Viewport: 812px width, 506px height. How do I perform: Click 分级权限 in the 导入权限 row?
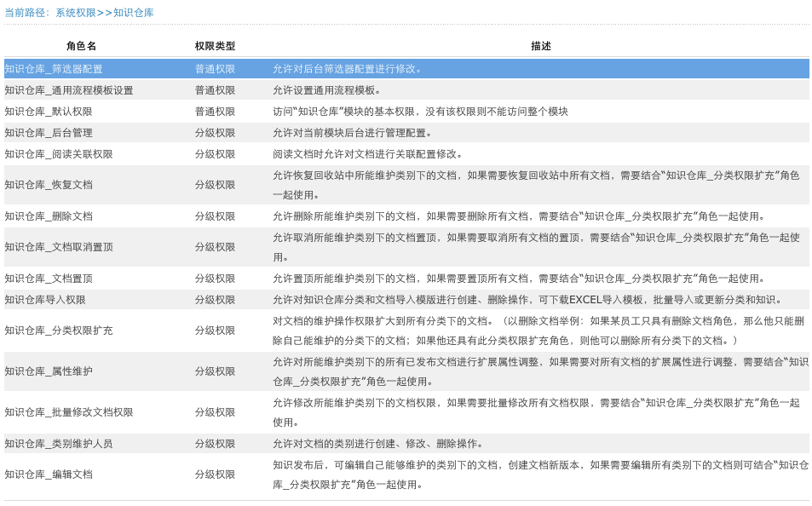click(x=215, y=299)
